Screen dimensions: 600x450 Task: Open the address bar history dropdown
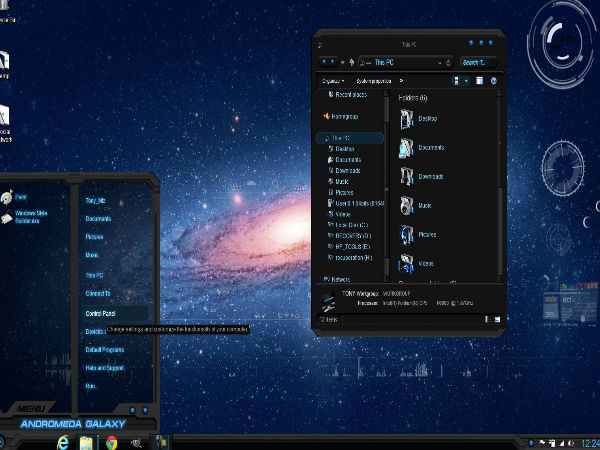click(440, 62)
